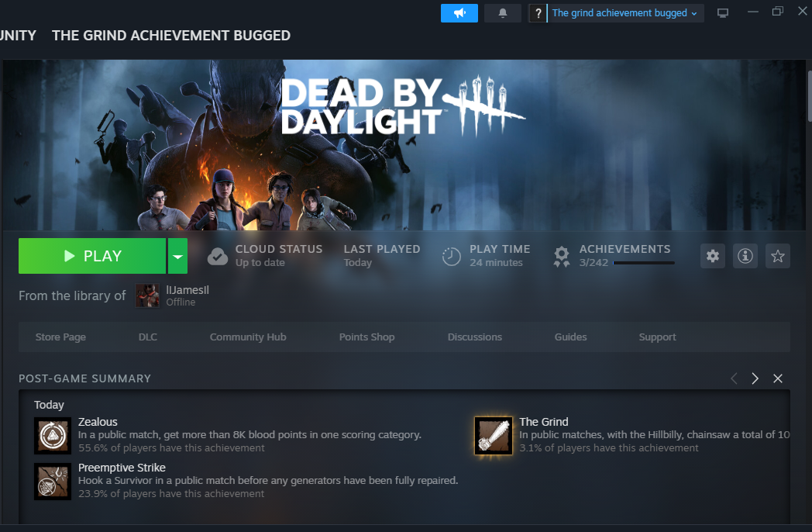This screenshot has width=812, height=532.
Task: Click The Grind chainsaw achievement icon
Action: 494,436
